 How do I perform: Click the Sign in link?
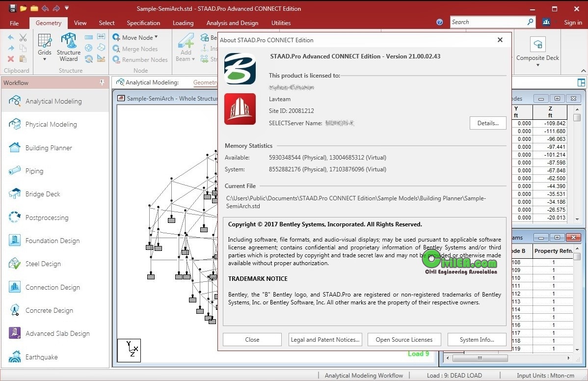click(573, 23)
